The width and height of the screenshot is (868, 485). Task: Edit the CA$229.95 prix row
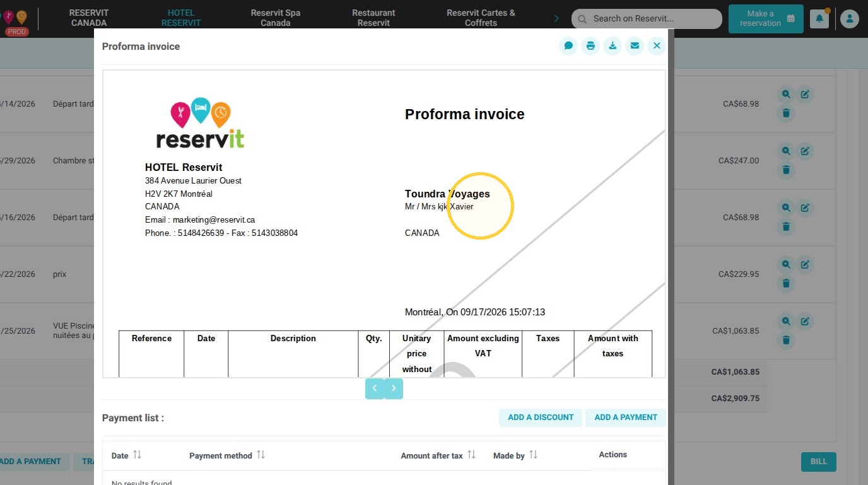805,265
